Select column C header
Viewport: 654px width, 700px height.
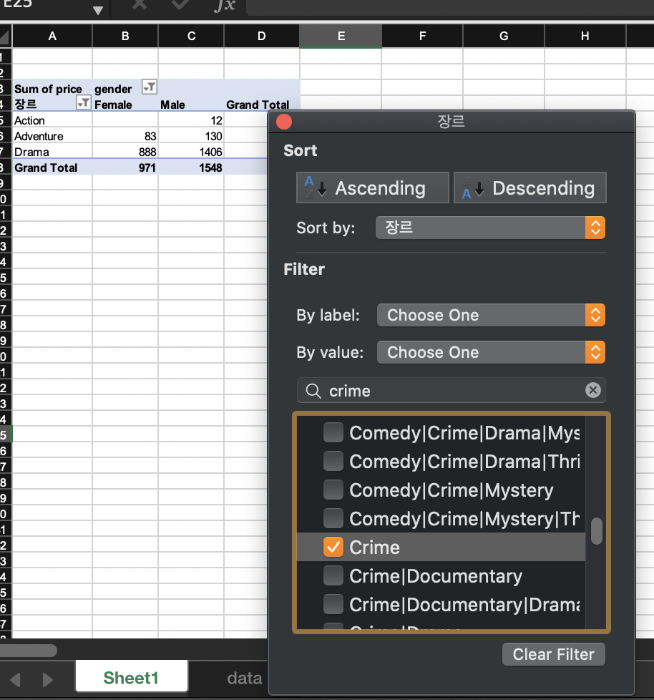[191, 36]
